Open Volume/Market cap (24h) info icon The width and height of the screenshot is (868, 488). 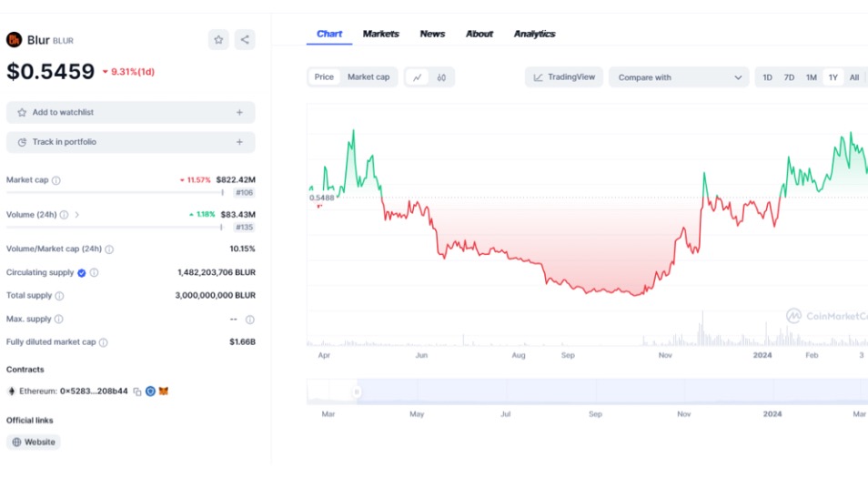[x=109, y=249]
